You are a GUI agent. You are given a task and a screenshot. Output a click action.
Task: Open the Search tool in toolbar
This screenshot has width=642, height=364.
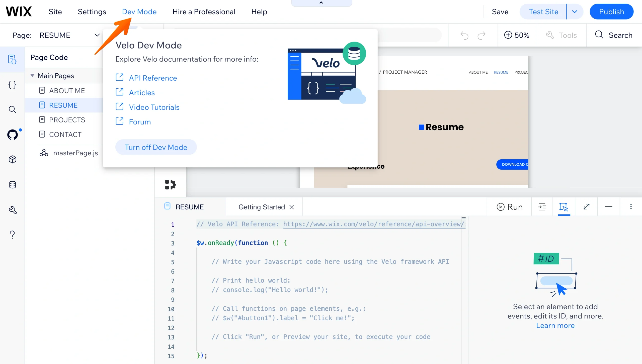click(613, 35)
